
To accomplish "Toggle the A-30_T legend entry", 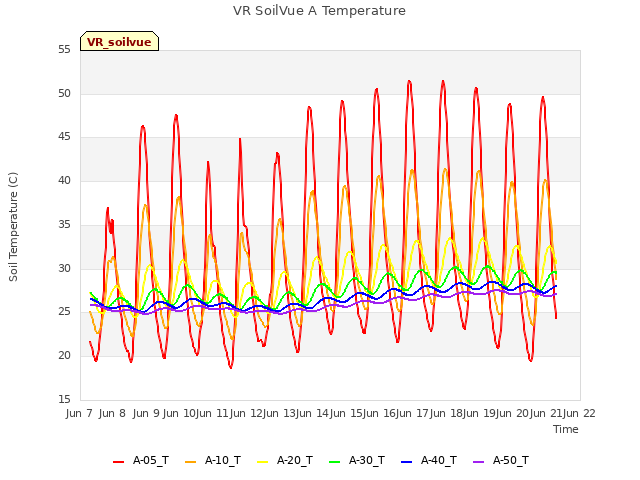I will tap(357, 460).
